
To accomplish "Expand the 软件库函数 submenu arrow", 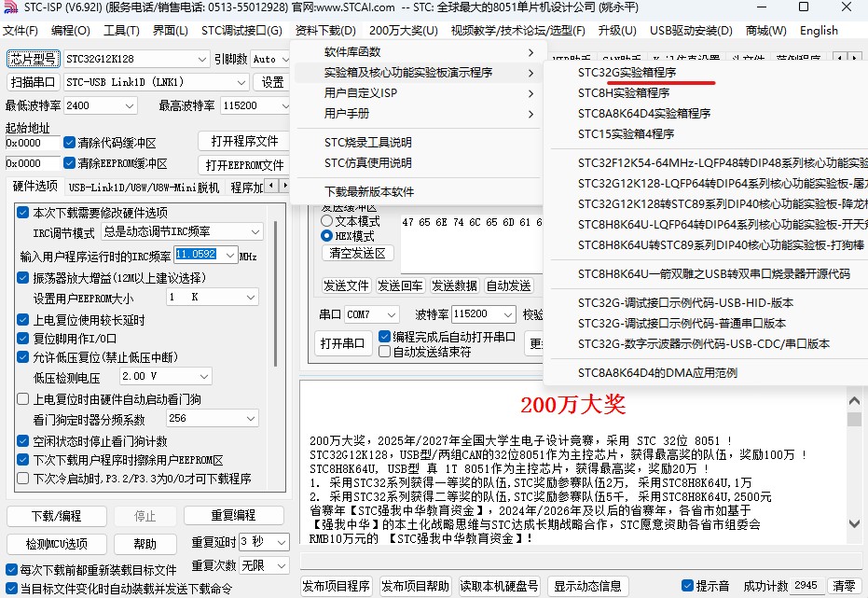I will [x=530, y=52].
